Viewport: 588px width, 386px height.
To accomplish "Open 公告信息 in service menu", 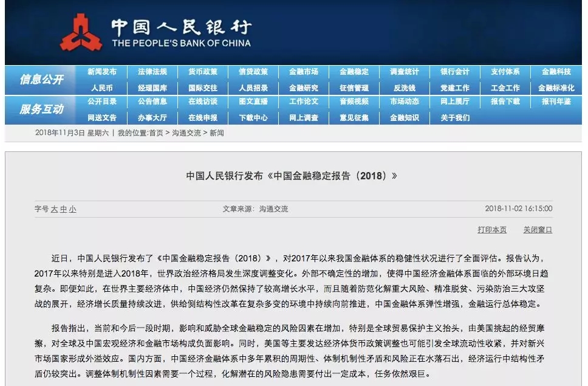I will [152, 102].
